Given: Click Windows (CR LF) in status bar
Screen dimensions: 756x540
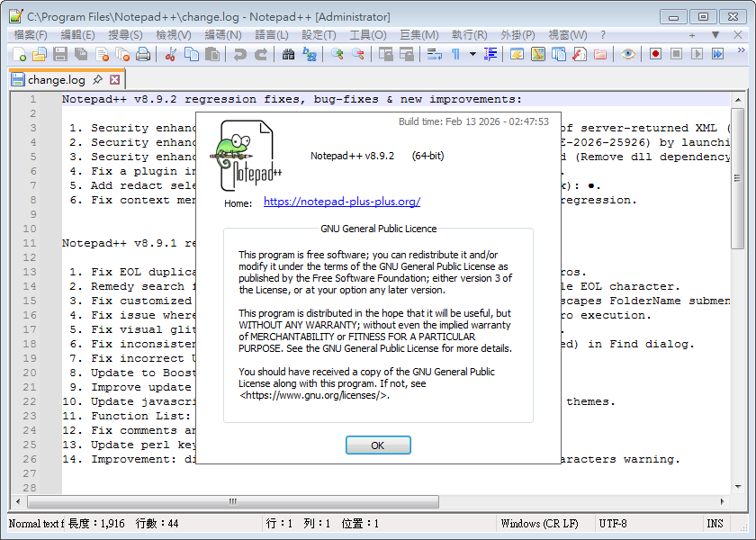Looking at the screenshot, I should pos(539,524).
